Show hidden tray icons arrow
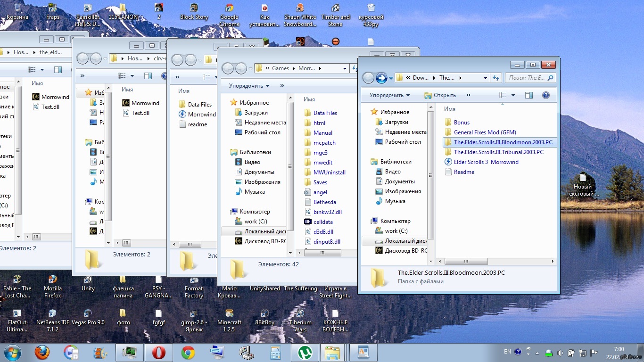 [537, 353]
